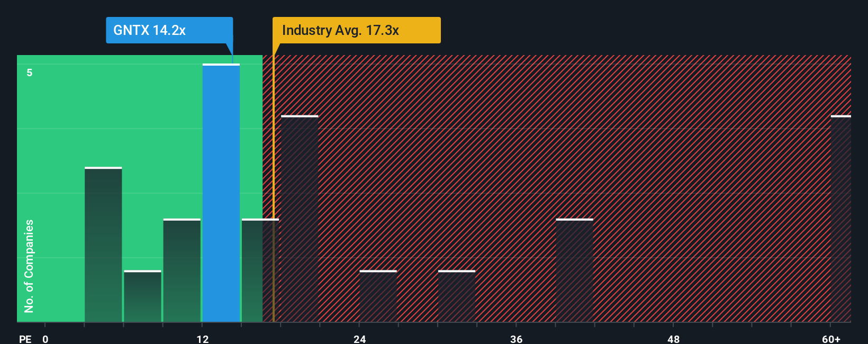The width and height of the screenshot is (868, 344).
Task: Click the PE axis title
Action: point(25,339)
